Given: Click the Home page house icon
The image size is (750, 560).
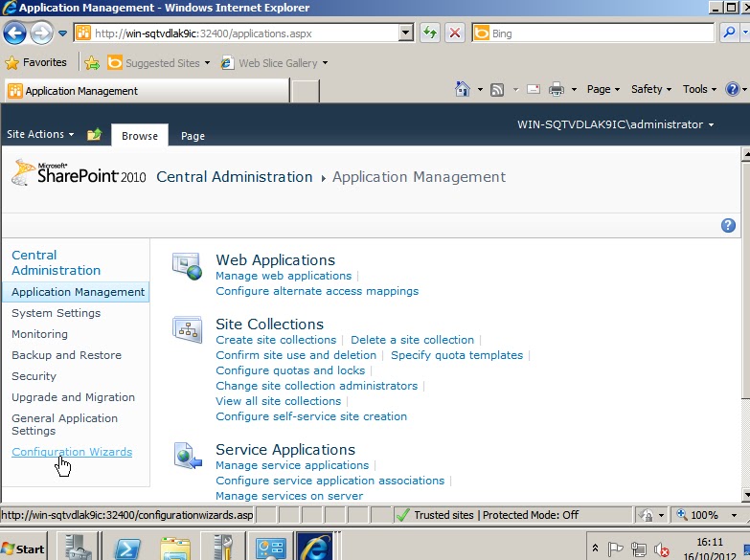Looking at the screenshot, I should point(462,89).
